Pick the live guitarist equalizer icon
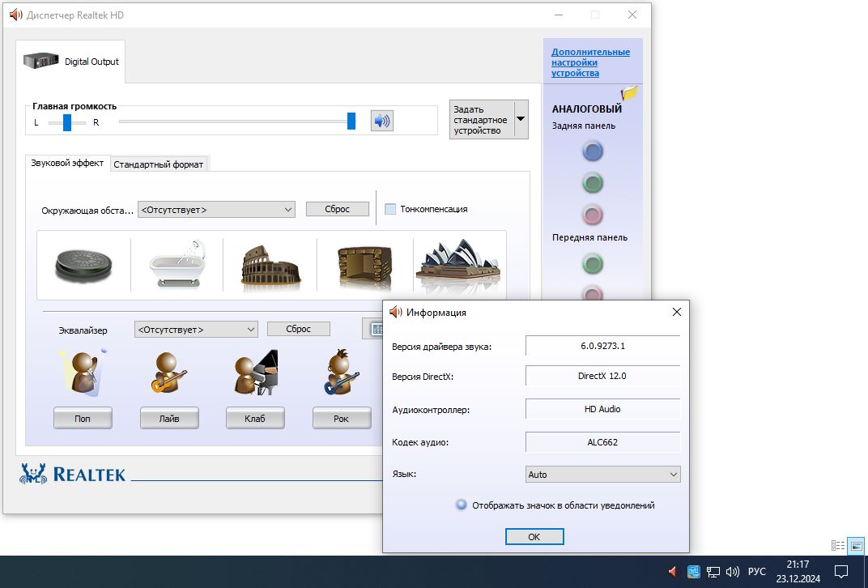 click(169, 372)
